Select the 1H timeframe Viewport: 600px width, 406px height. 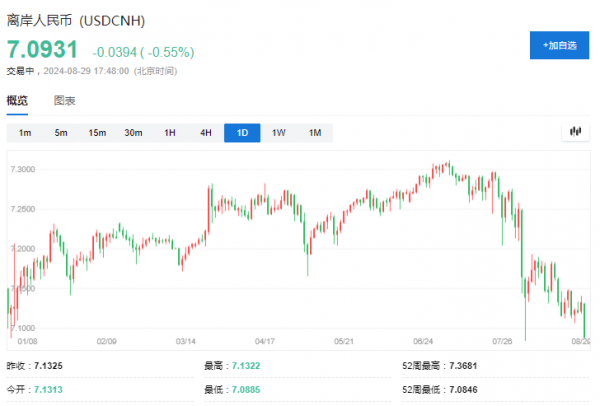coord(170,133)
